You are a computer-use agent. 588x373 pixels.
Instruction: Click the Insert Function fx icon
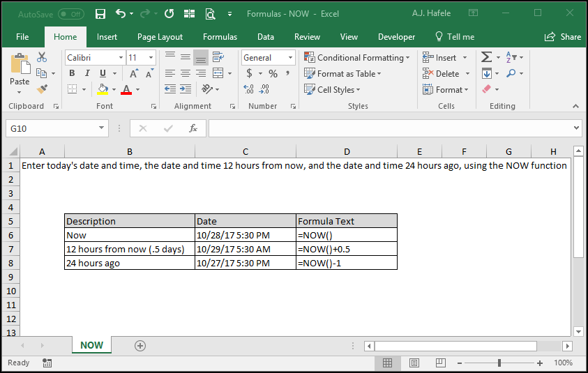point(193,128)
